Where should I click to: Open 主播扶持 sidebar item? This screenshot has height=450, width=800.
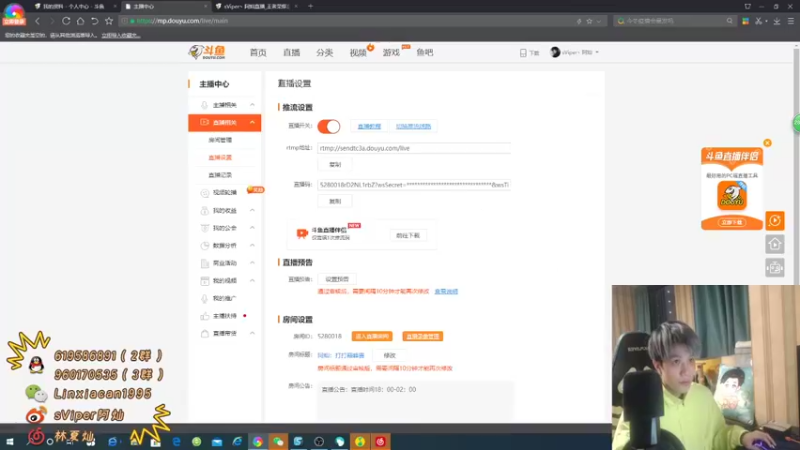pyautogui.click(x=224, y=316)
